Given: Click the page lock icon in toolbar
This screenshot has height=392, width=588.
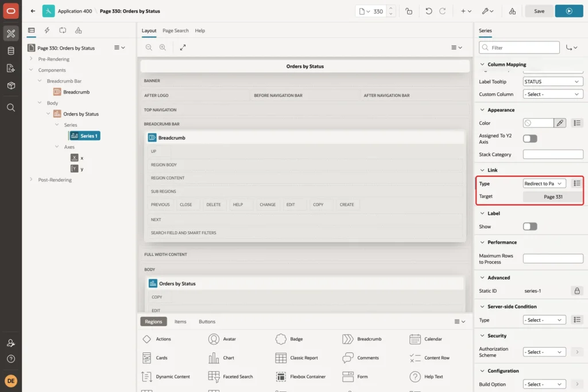Looking at the screenshot, I should pyautogui.click(x=409, y=11).
